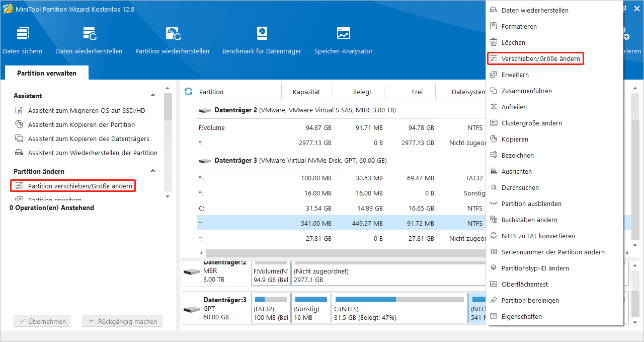Select the 100.00 MB FAT32 partition row

click(342, 178)
